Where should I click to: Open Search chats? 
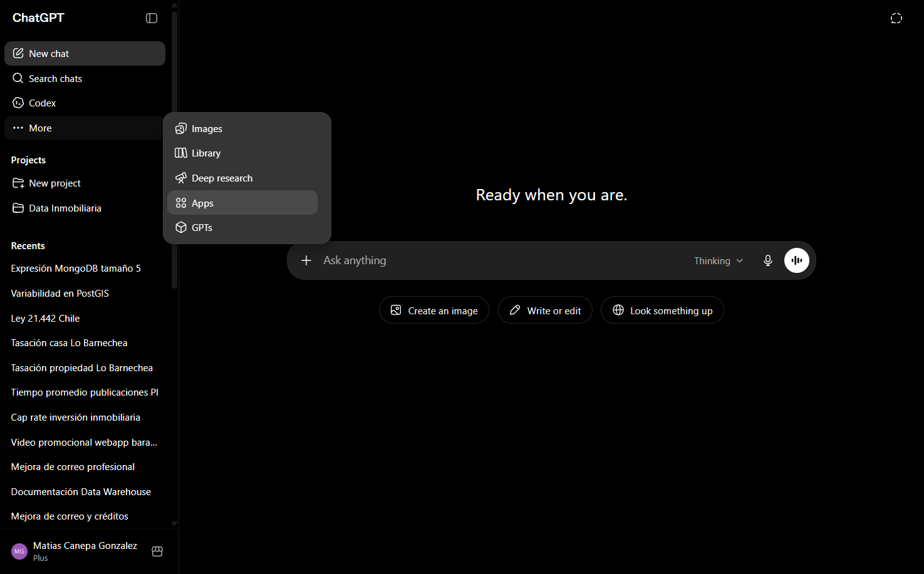[85, 78]
